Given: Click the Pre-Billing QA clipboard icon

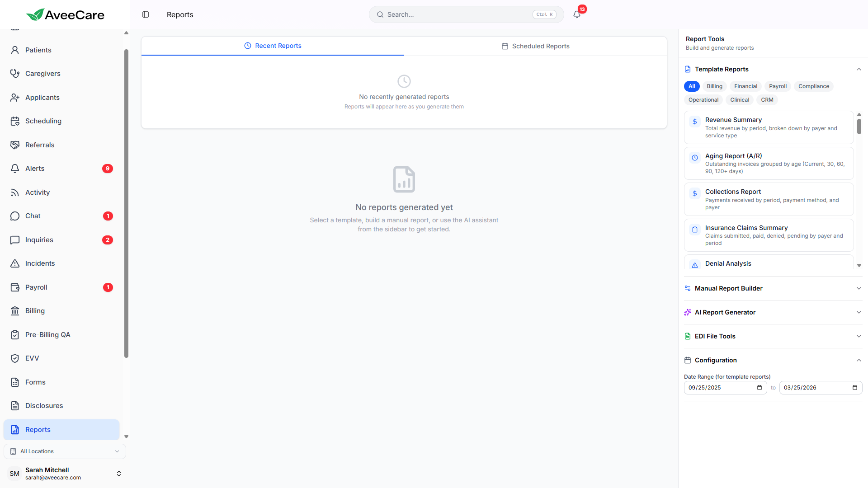Looking at the screenshot, I should (x=15, y=334).
